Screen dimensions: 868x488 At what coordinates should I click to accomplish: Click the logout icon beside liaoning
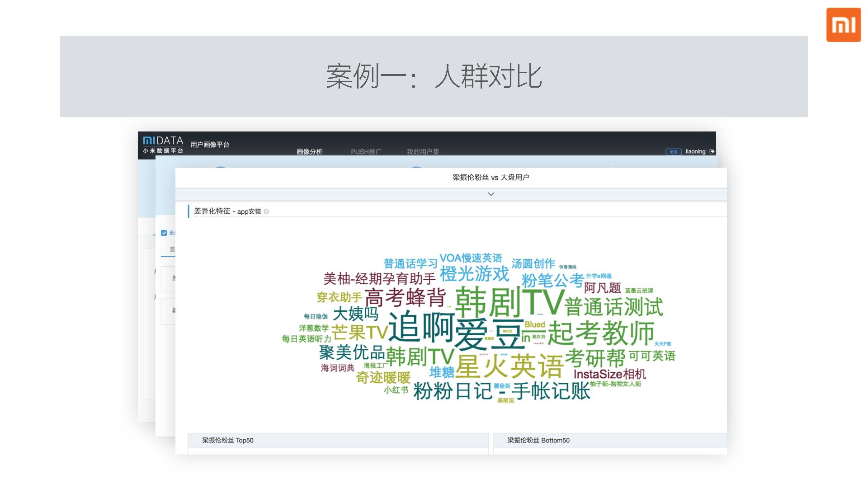click(712, 151)
